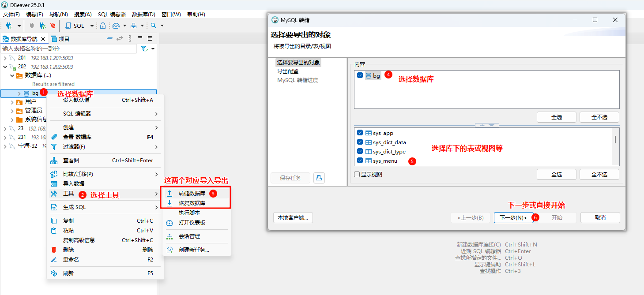Click 全选 beside the 显示视图 checkbox
The image size is (644, 295).
point(557,174)
